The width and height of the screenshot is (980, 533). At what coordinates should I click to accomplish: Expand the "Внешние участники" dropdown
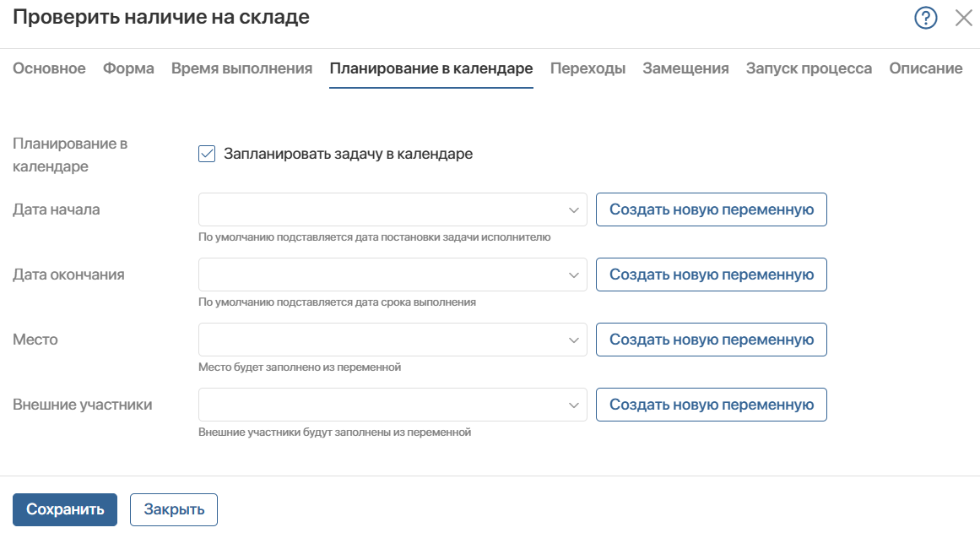tap(393, 405)
